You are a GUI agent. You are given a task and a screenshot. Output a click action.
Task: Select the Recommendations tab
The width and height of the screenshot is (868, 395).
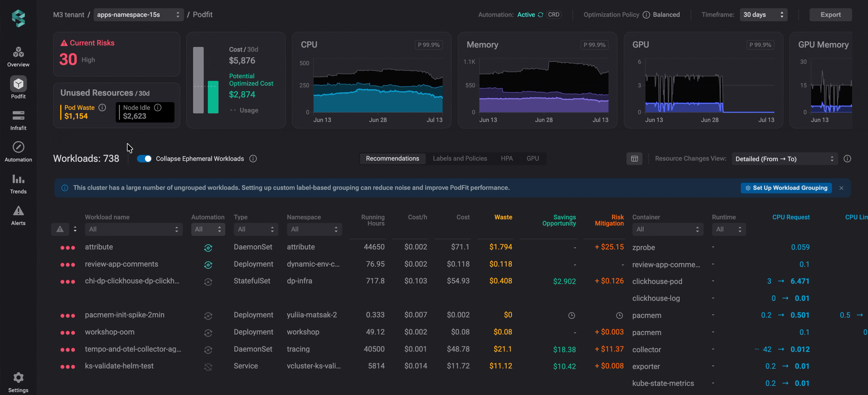pos(393,159)
